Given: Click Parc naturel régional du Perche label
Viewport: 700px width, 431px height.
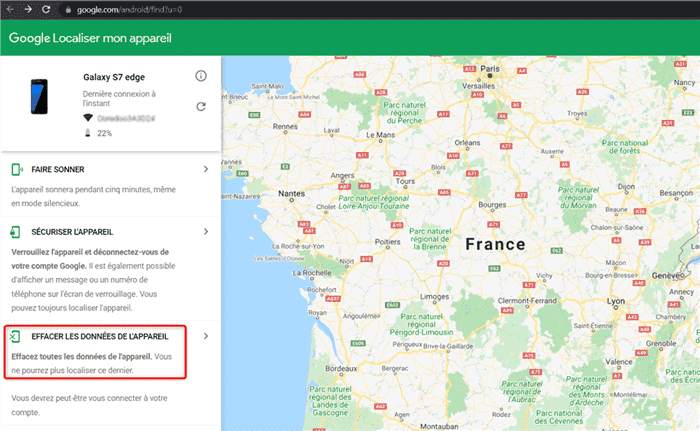Looking at the screenshot, I should pyautogui.click(x=404, y=113).
